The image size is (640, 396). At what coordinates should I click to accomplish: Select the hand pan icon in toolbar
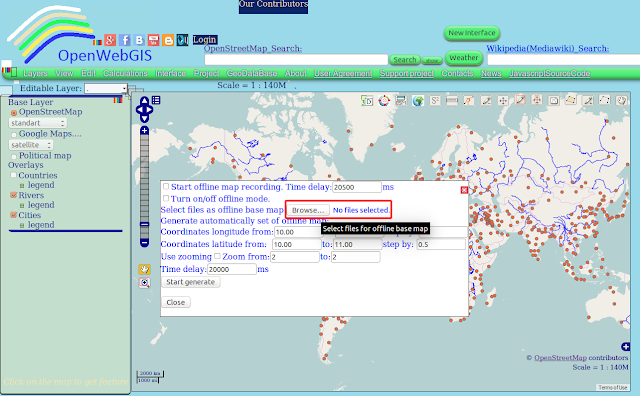click(x=622, y=100)
